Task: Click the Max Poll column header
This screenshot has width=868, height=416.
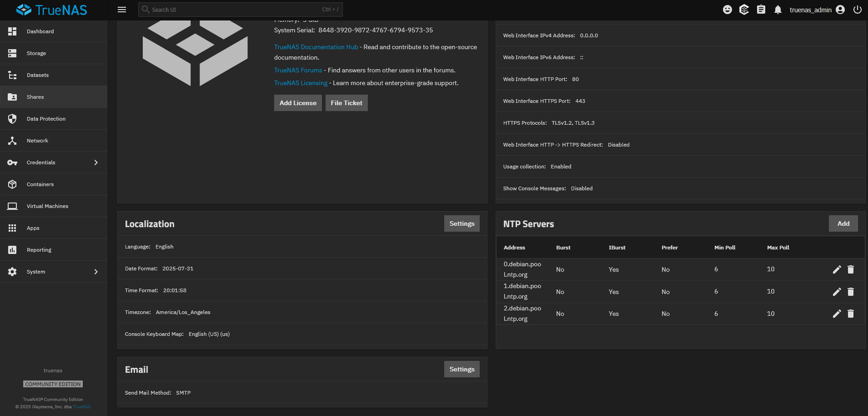Action: click(778, 248)
